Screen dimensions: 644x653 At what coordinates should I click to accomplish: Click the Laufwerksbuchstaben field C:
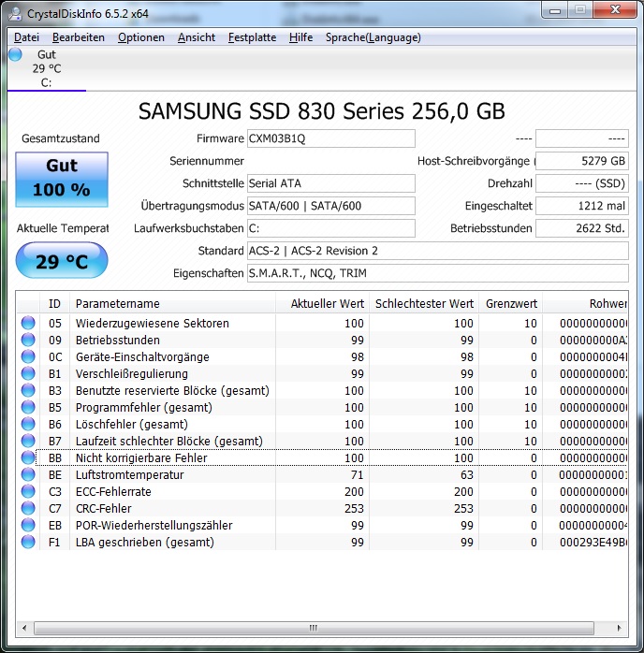coord(331,228)
